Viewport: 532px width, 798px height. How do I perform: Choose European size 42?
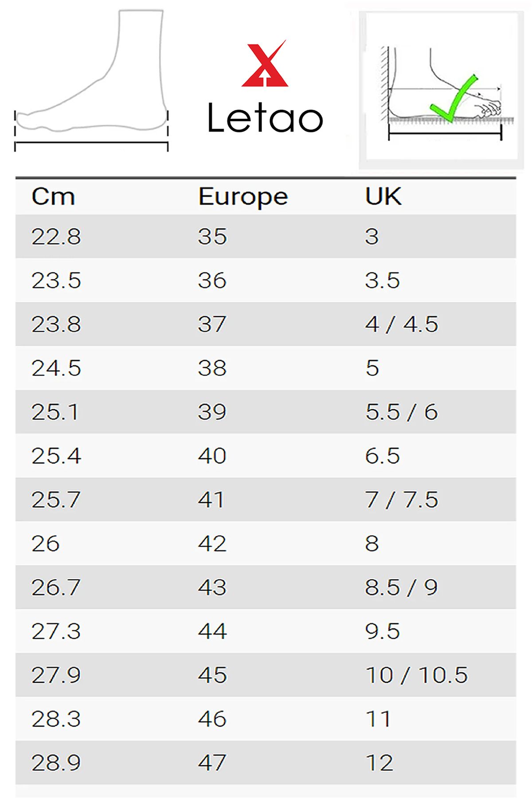(x=212, y=544)
